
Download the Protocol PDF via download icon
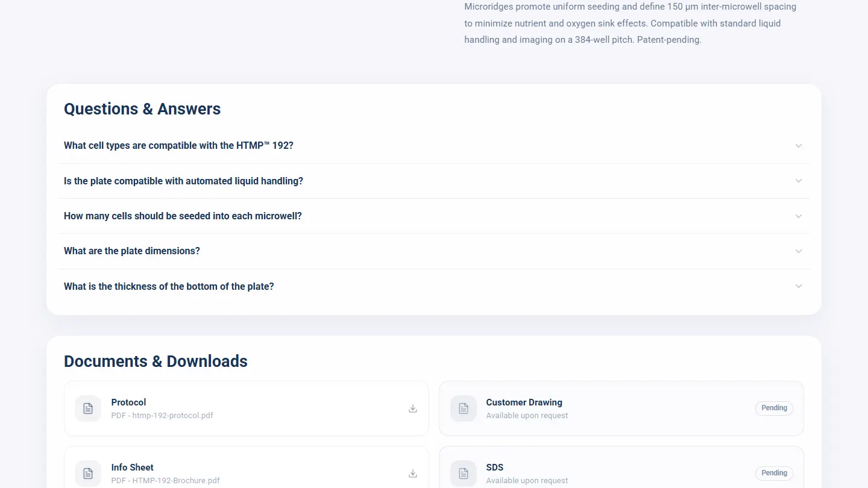pyautogui.click(x=413, y=408)
